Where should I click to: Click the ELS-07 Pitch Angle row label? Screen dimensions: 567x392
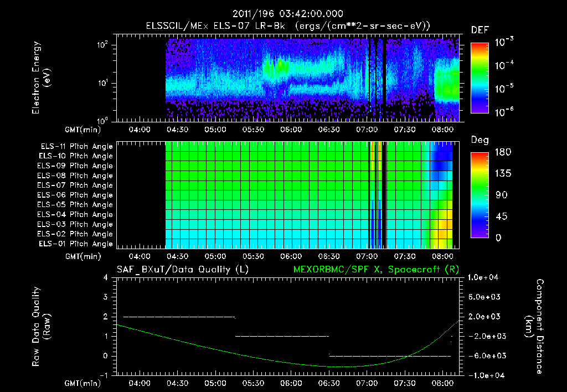[x=75, y=185]
